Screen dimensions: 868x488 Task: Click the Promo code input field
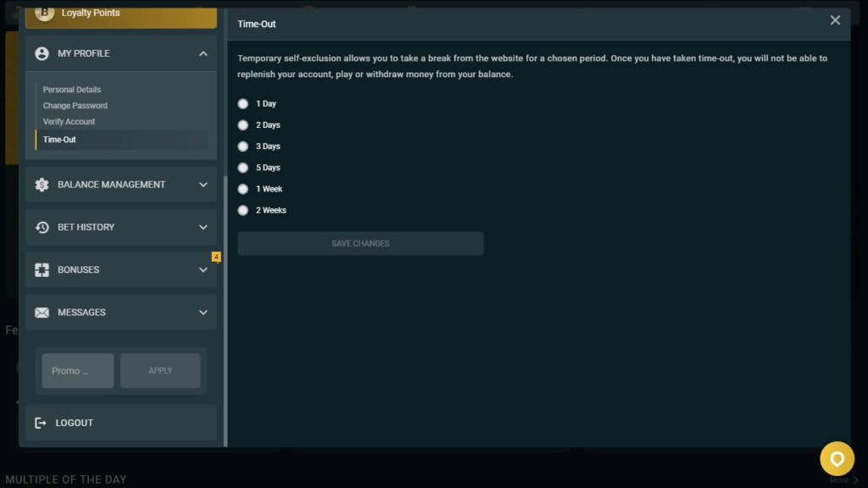[x=78, y=371]
